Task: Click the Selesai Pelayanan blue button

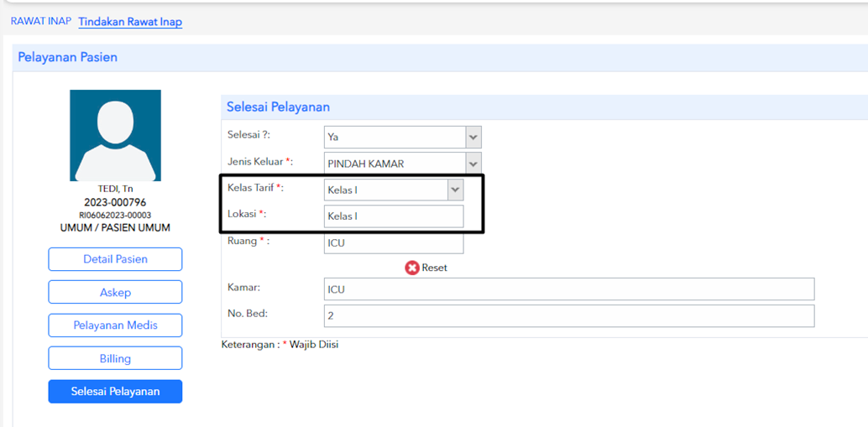Action: [x=115, y=392]
